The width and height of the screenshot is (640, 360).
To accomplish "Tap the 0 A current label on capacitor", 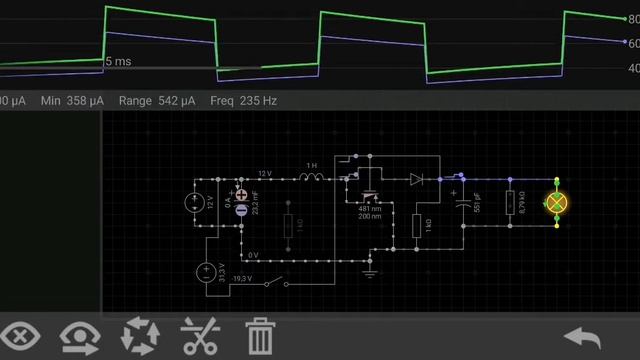I will pos(228,203).
